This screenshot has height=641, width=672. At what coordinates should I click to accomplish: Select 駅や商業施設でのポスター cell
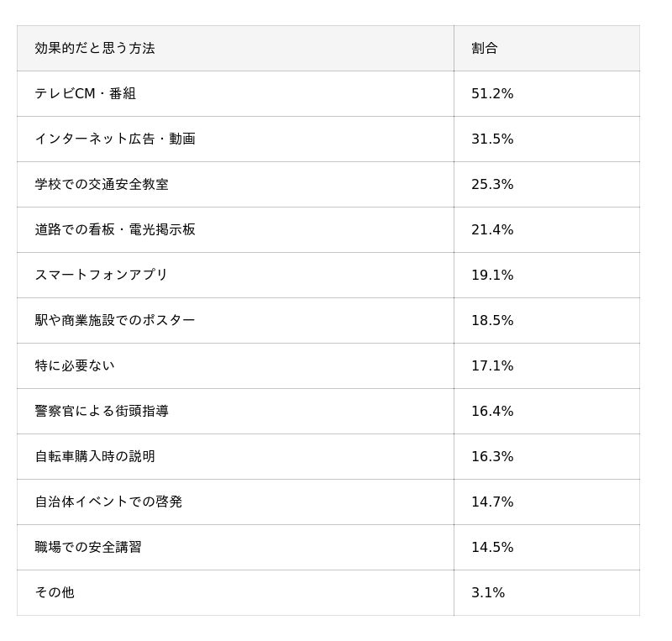pyautogui.click(x=235, y=320)
